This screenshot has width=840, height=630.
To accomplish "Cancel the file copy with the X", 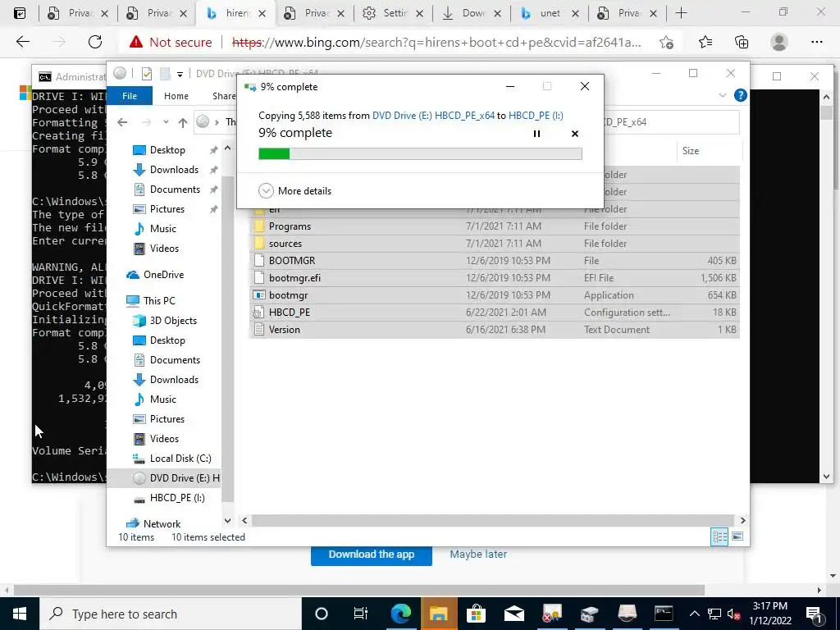I will coord(575,134).
